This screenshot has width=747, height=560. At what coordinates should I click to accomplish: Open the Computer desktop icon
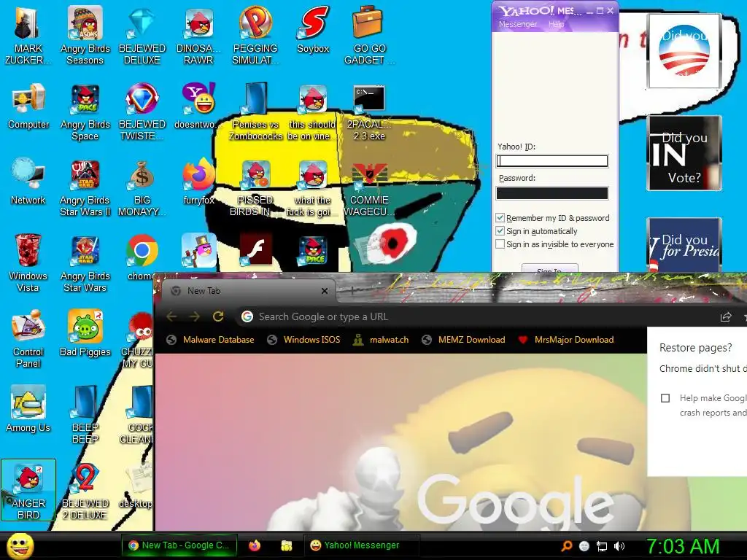[28, 106]
